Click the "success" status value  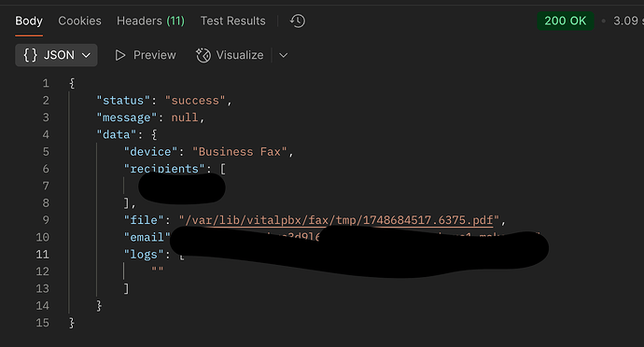click(195, 101)
